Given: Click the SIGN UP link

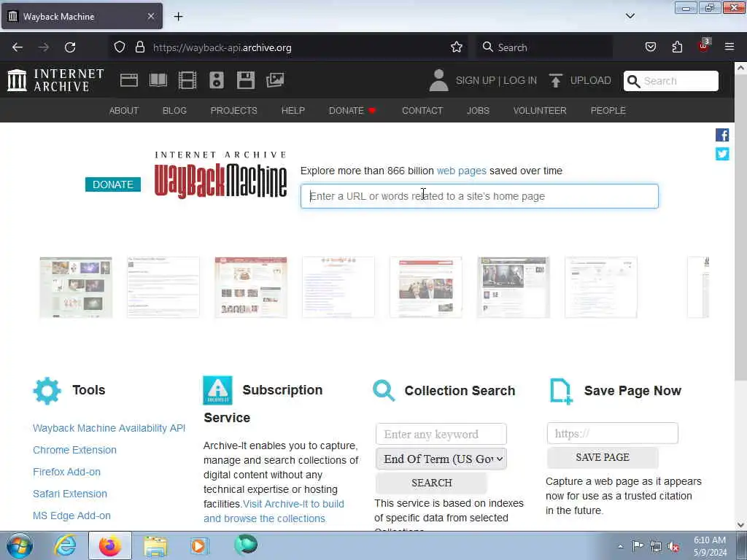Looking at the screenshot, I should [476, 80].
